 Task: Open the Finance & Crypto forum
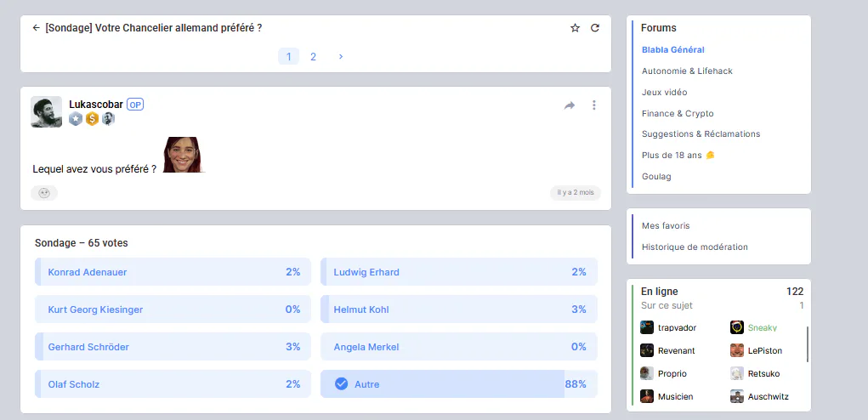[678, 113]
